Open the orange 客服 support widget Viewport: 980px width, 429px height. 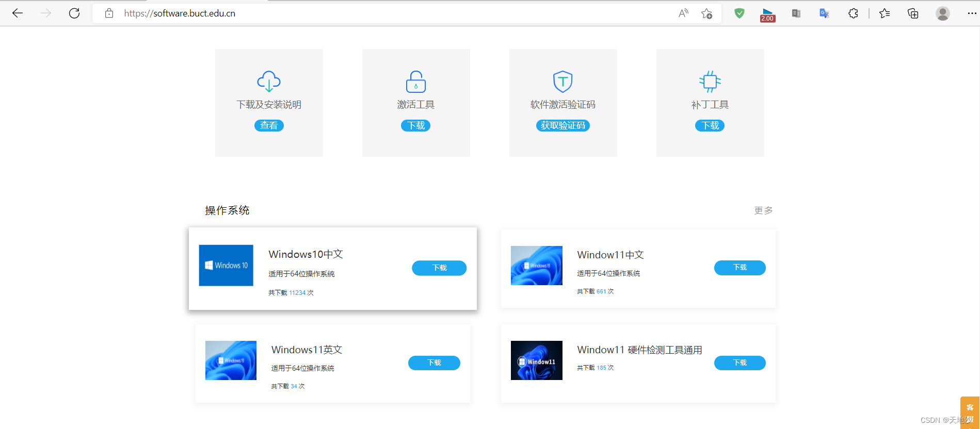click(970, 412)
